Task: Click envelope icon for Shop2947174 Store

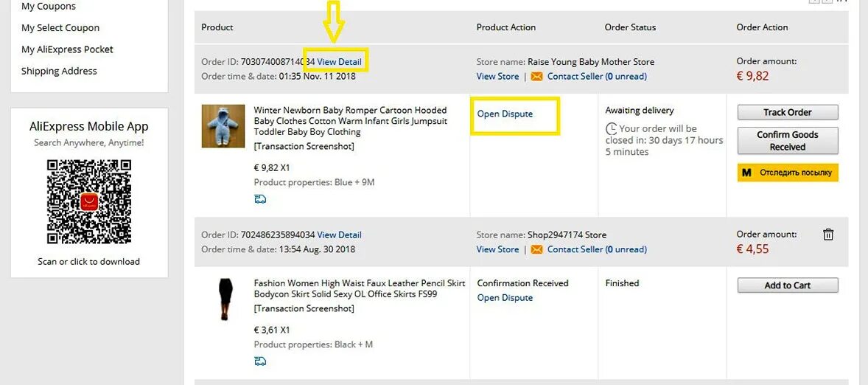Action: (x=536, y=249)
